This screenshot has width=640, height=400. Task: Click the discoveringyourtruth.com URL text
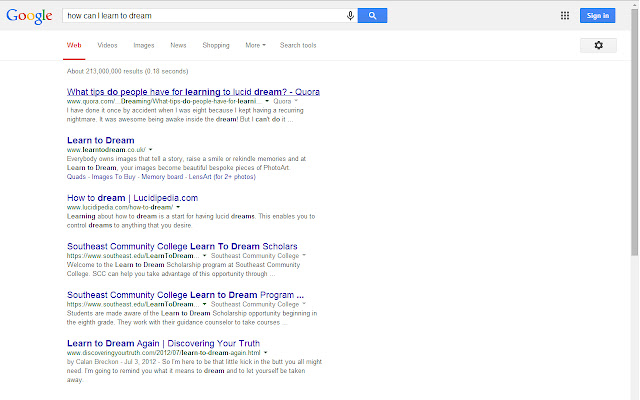pyautogui.click(x=163, y=353)
